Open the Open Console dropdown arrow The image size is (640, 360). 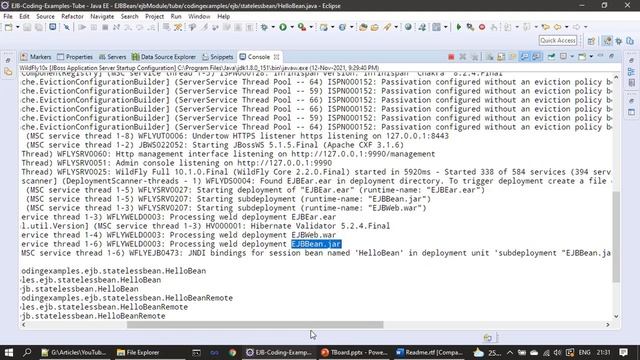pos(591,56)
